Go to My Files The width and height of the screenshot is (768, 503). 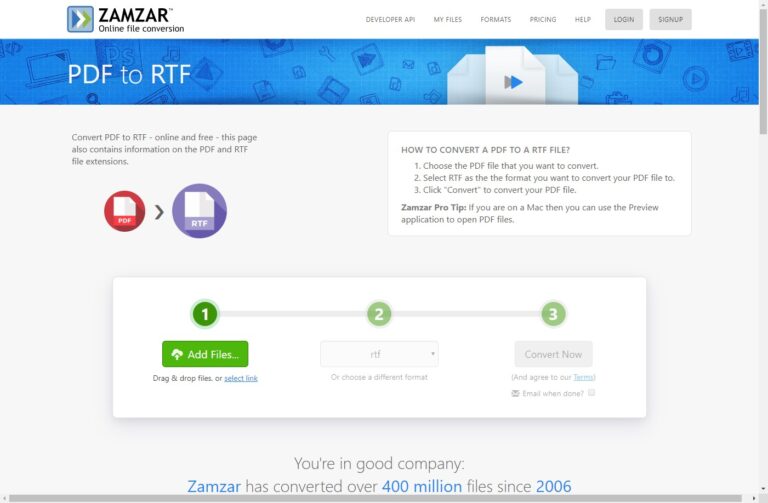(448, 20)
